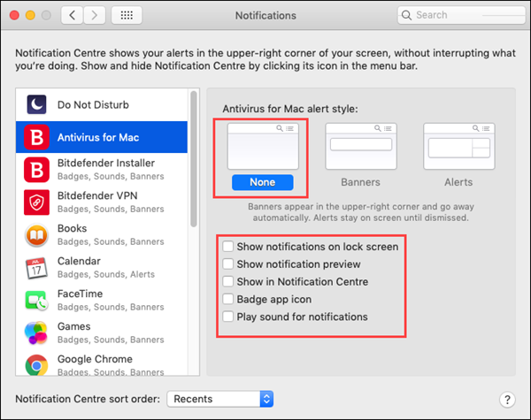The image size is (531, 420).
Task: Open the Notification Centre sort order dropdown
Action: click(220, 399)
